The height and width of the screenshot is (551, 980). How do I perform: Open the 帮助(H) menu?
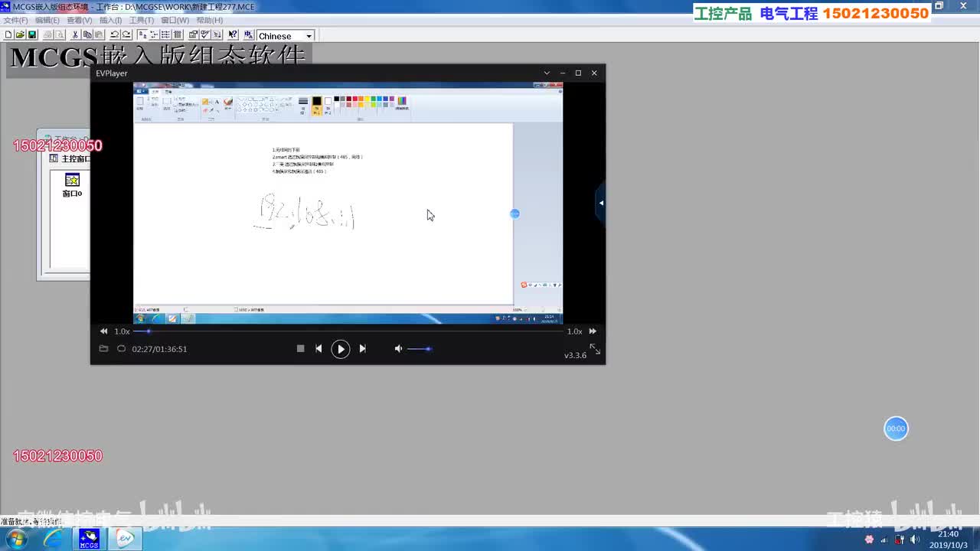click(x=210, y=21)
